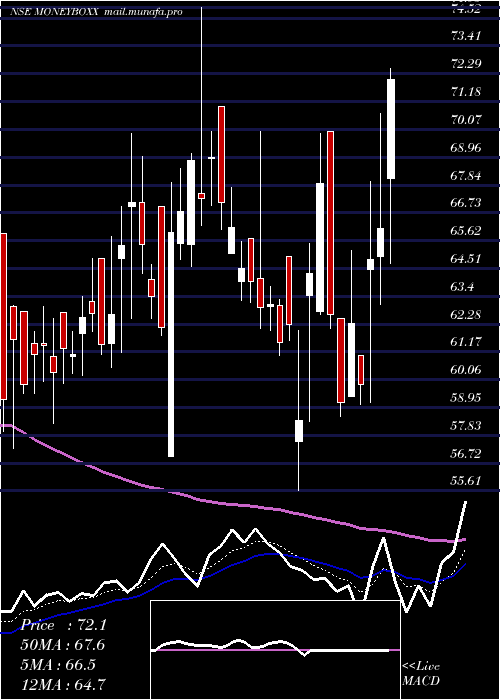Click the 12MA : 64.7 readout
Image resolution: width=500 pixels, height=700 pixels.
point(64,685)
